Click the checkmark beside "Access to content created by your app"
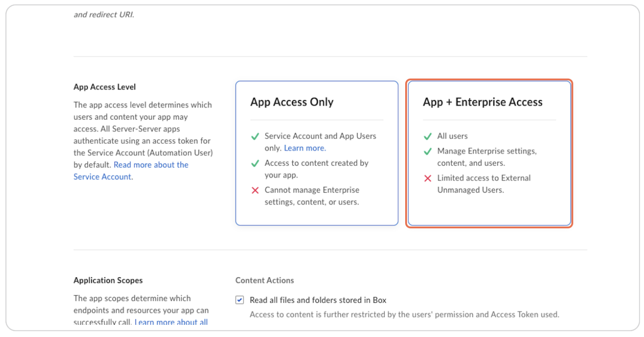This screenshot has width=644, height=337. coord(255,163)
